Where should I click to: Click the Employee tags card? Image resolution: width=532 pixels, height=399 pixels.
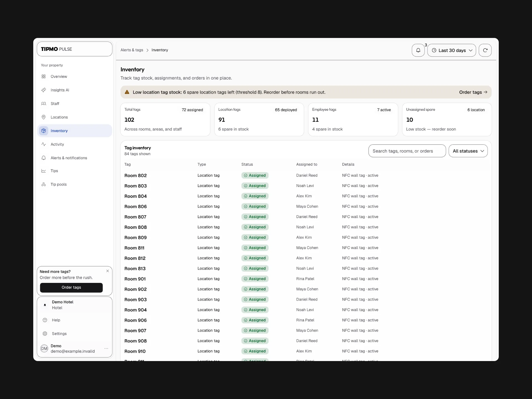coord(353,120)
